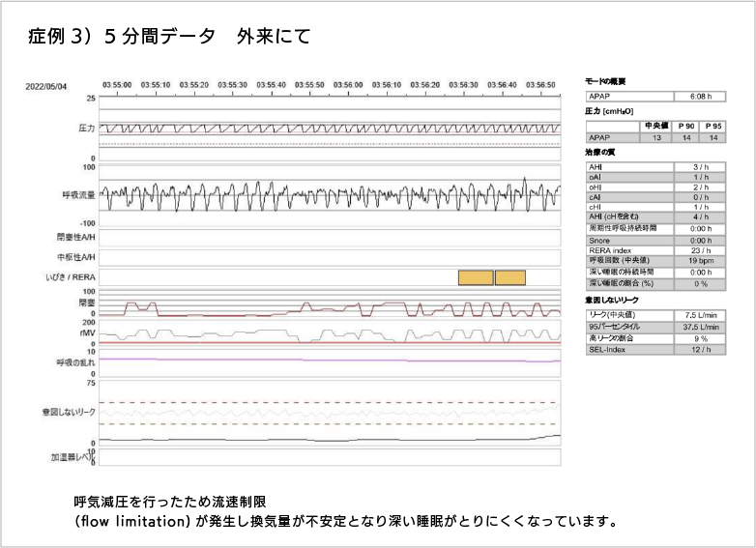Click the later orange RERA event block
Viewport: 756px width, 548px height.
pyautogui.click(x=510, y=277)
